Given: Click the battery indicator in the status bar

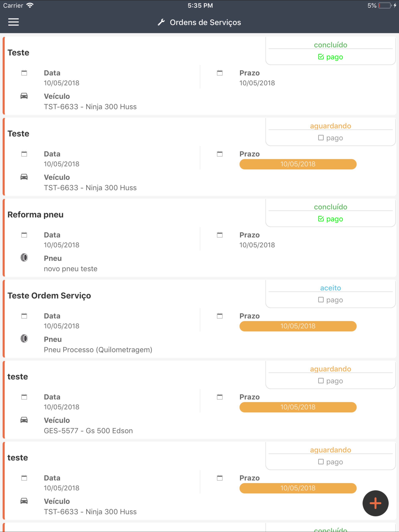Looking at the screenshot, I should 384,5.
